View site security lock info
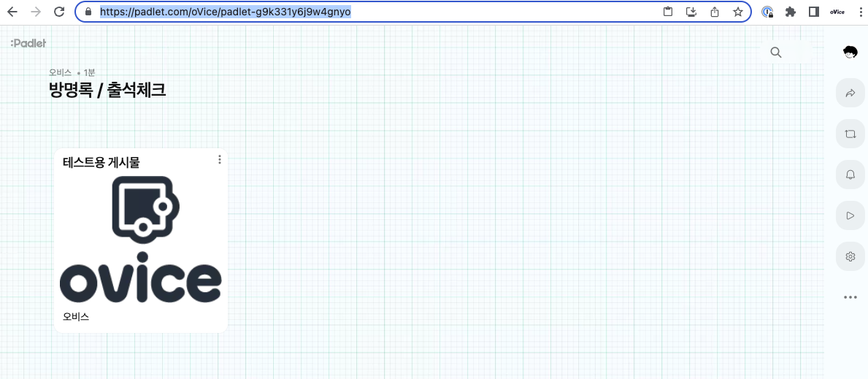Screen dimensions: 868x379 (x=88, y=12)
